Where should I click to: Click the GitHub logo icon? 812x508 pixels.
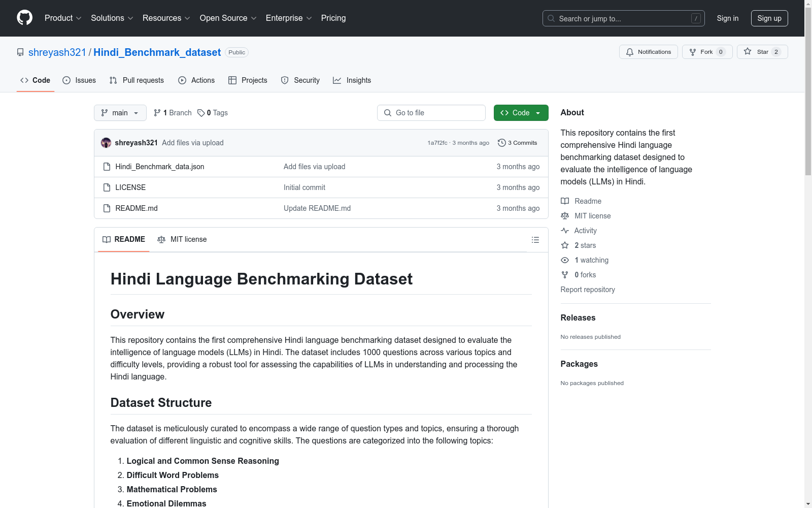(24, 18)
